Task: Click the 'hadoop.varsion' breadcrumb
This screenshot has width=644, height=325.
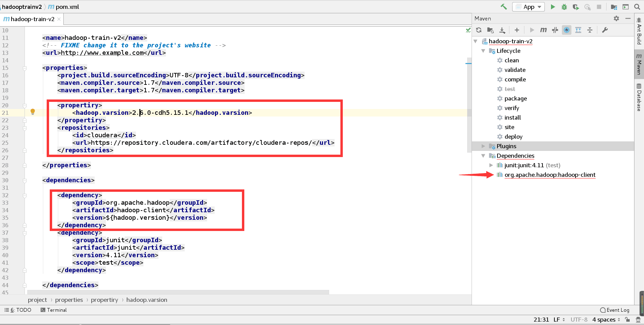Action: click(147, 300)
